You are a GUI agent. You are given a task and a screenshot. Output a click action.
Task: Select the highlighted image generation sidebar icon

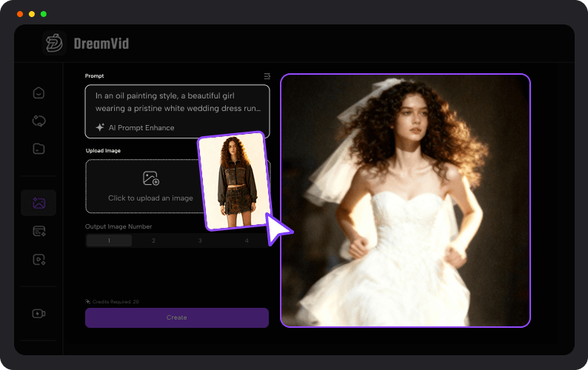coord(39,203)
